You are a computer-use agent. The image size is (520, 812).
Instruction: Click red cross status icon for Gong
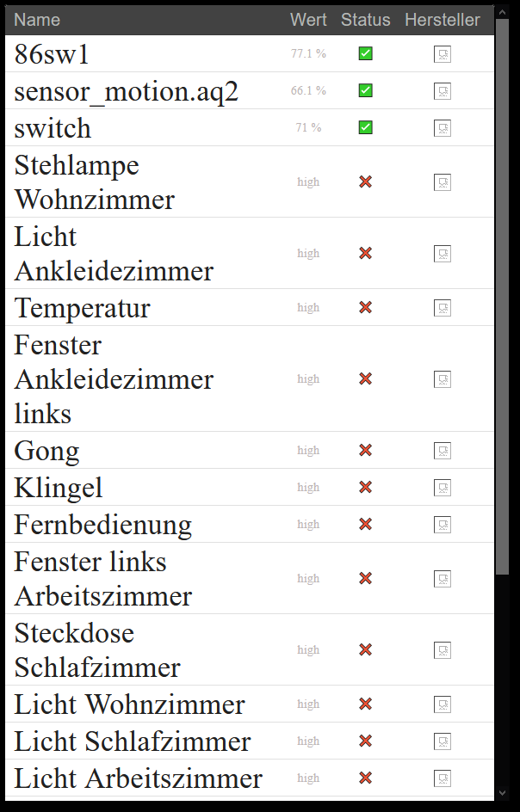click(366, 450)
